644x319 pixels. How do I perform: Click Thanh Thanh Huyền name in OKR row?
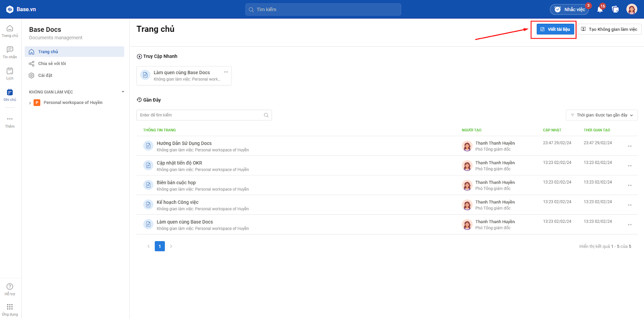coord(495,163)
